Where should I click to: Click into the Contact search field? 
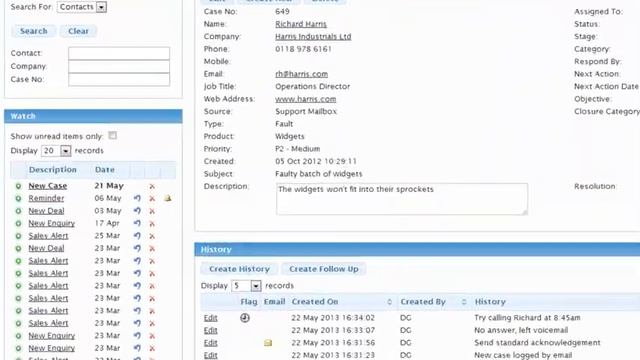(119, 53)
